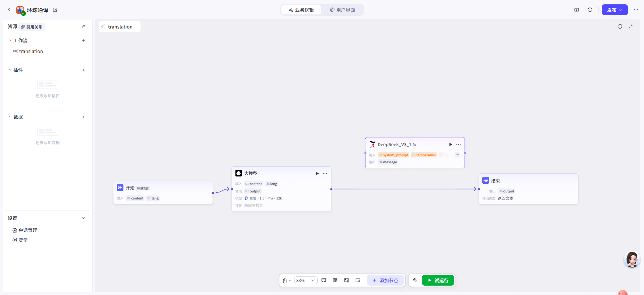Select the DeepSeek_V3_1 node title
Viewport: 644px width, 295px height.
(x=394, y=144)
